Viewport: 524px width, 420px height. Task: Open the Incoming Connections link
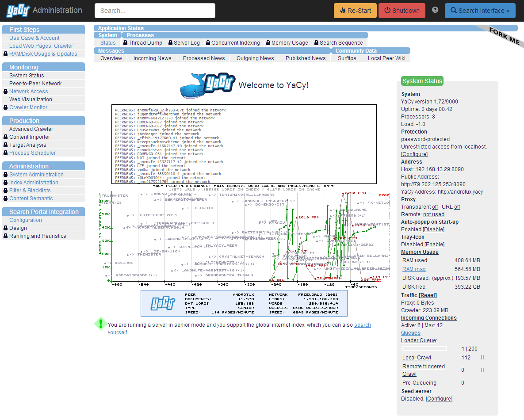pyautogui.click(x=429, y=318)
